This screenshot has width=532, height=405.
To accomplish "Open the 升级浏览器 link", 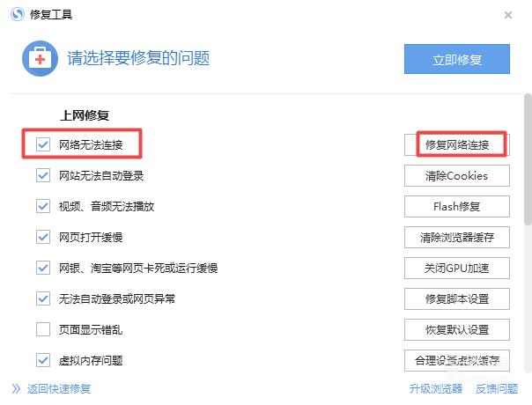I will click(x=436, y=389).
